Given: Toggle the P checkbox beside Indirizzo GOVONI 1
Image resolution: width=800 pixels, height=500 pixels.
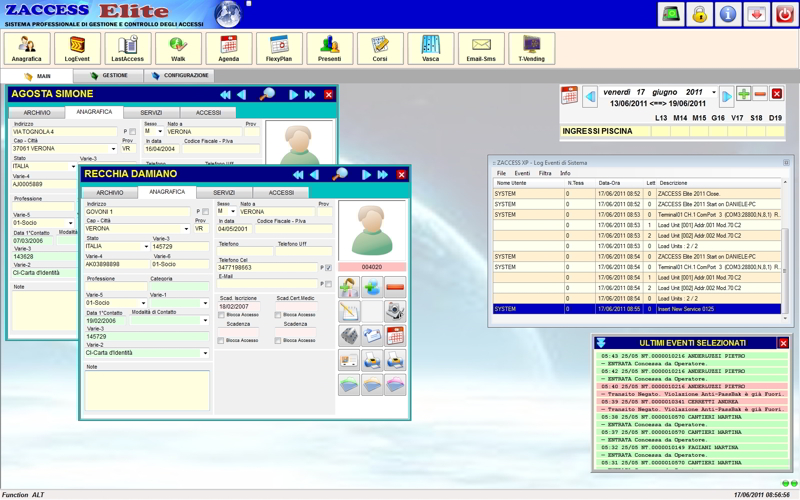Looking at the screenshot, I should click(x=205, y=212).
